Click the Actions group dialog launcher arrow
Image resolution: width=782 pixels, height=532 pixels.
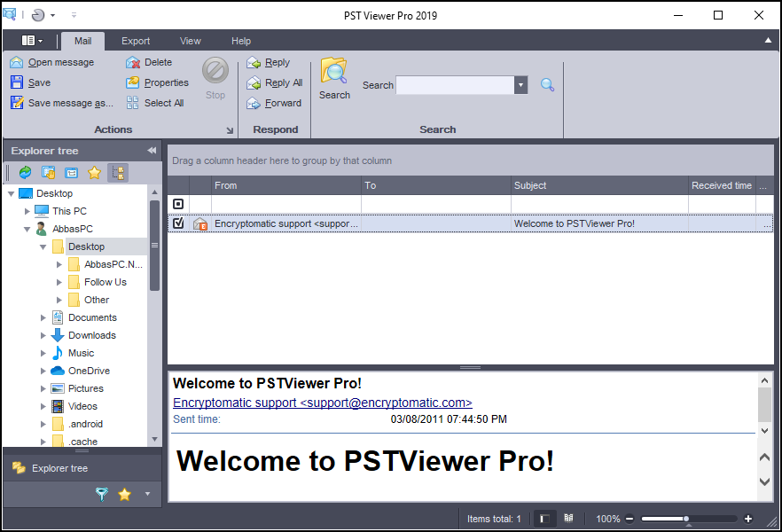tap(230, 130)
